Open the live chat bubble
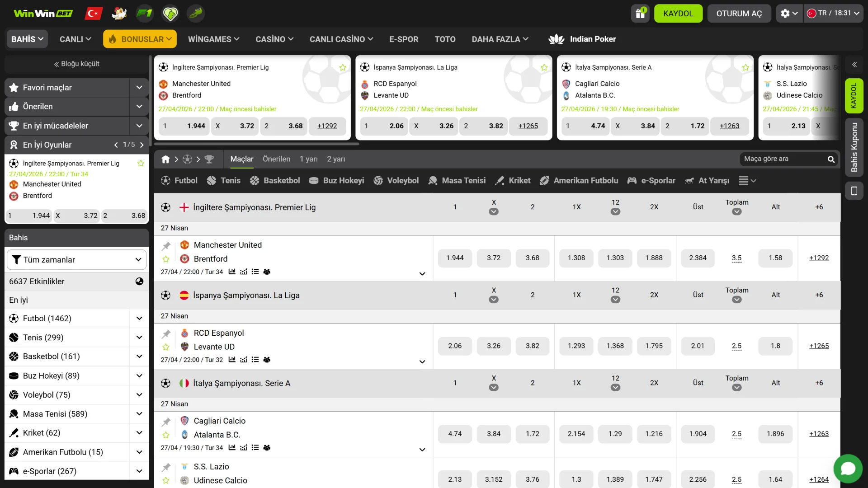Image resolution: width=868 pixels, height=488 pixels. pyautogui.click(x=848, y=469)
